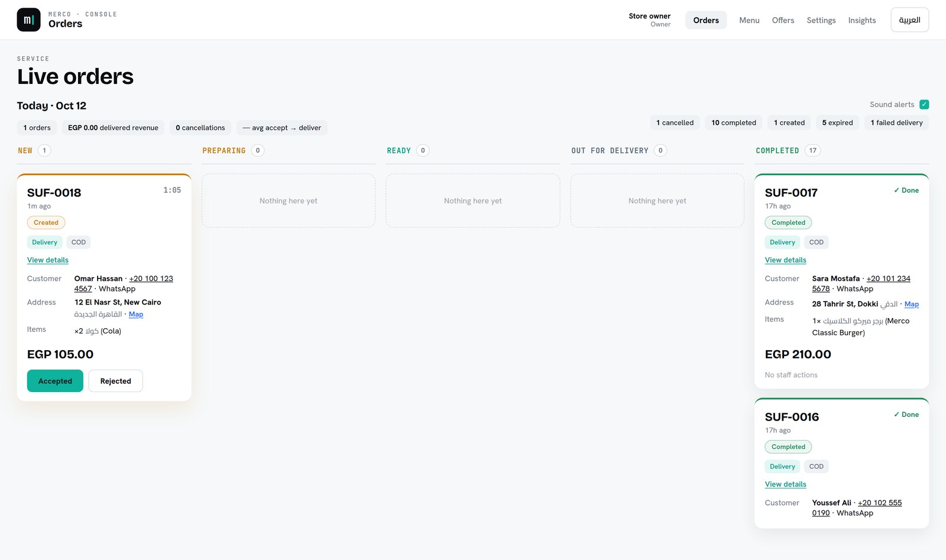
Task: Navigate to Settings
Action: coord(821,20)
